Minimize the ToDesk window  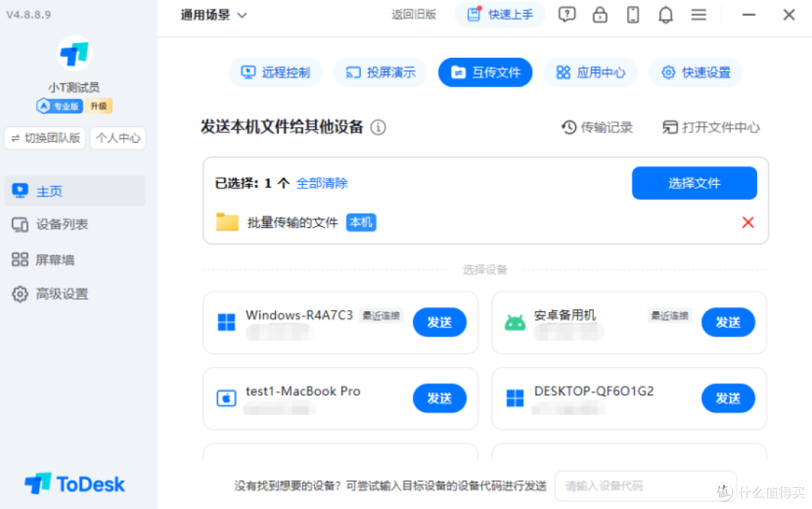pos(749,14)
